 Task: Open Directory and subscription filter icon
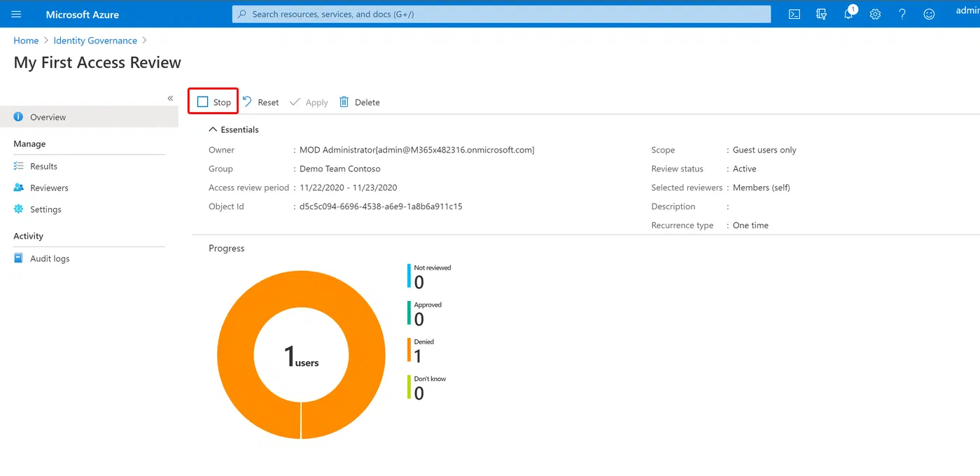(x=822, y=14)
